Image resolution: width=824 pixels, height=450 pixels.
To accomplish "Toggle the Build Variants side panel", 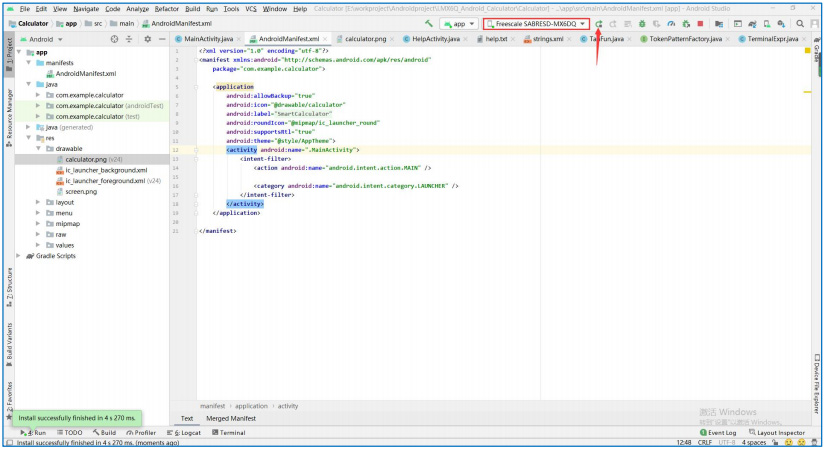I will (x=9, y=340).
